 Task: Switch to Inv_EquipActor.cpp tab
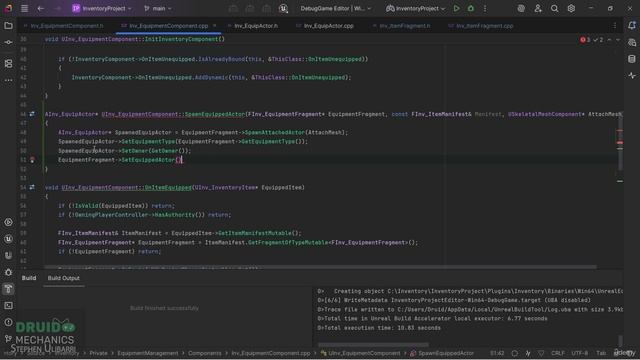328,26
